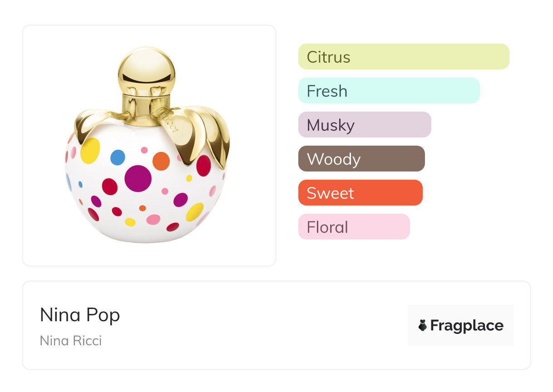This screenshot has height=392, width=553.
Task: Select the Citrus accord bar
Action: click(x=403, y=57)
